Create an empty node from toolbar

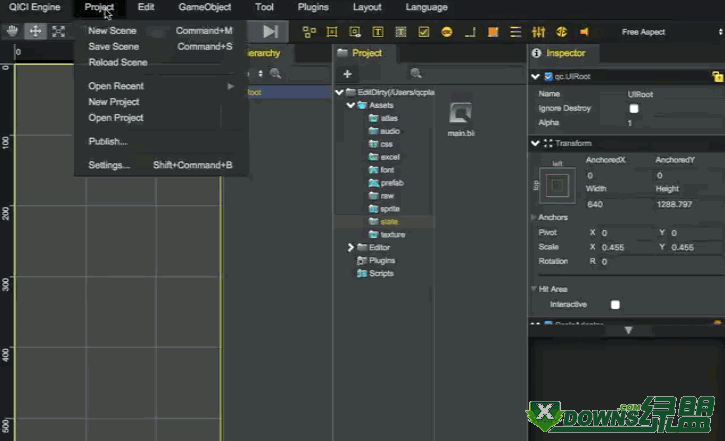(x=309, y=32)
